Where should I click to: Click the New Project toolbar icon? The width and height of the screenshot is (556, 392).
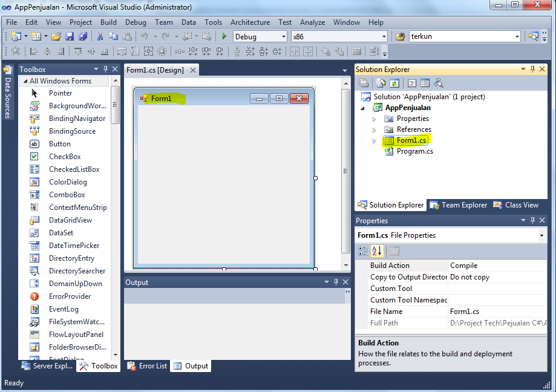click(16, 36)
